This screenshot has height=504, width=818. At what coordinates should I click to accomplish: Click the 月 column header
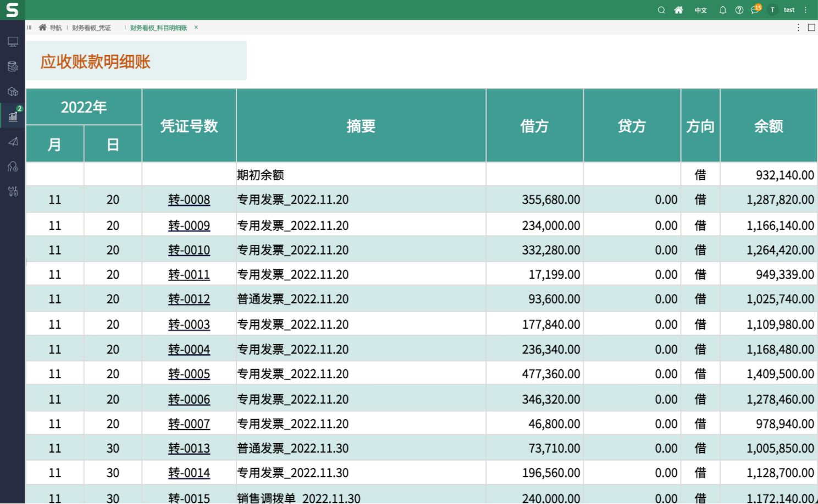[55, 145]
